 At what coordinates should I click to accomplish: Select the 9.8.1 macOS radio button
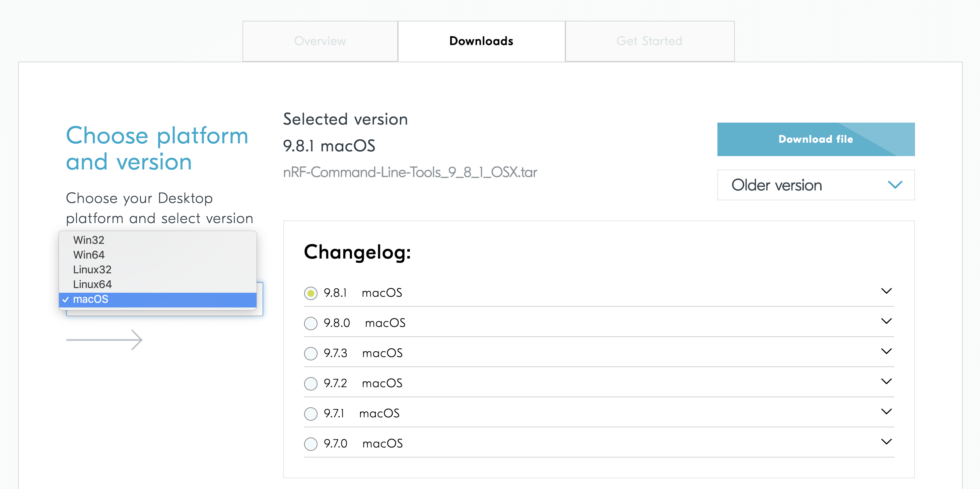coord(311,293)
